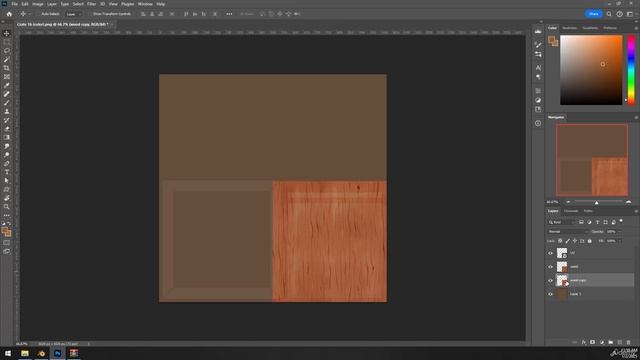Hide Layer 1 visibility eye
Image resolution: width=640 pixels, height=360 pixels.
coord(550,294)
